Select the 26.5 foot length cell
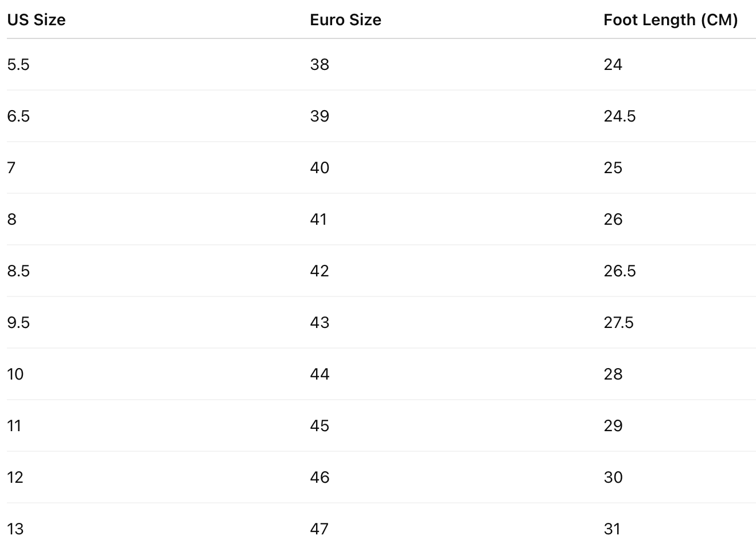Screen dimensions: 756x547 coord(619,271)
